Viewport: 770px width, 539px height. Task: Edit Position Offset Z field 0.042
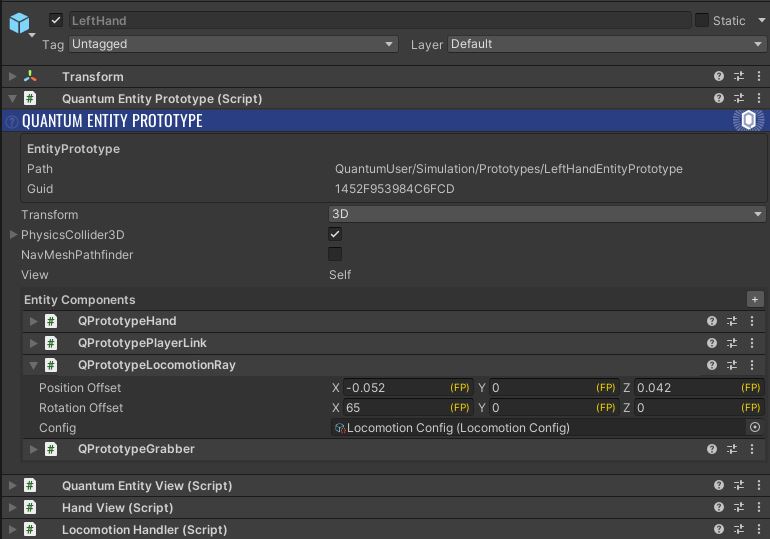click(x=699, y=388)
